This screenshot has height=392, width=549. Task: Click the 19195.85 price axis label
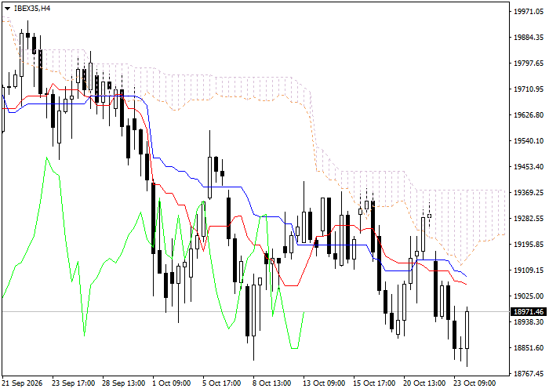[x=529, y=245]
